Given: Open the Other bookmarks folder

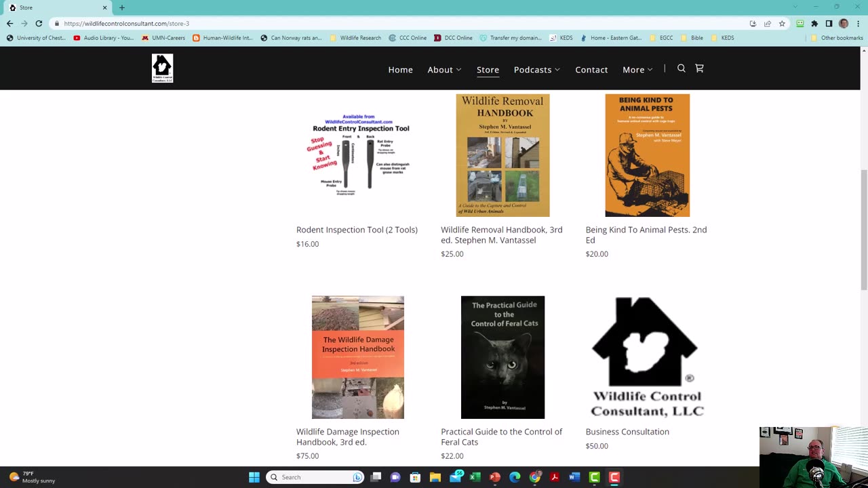Looking at the screenshot, I should [x=837, y=38].
